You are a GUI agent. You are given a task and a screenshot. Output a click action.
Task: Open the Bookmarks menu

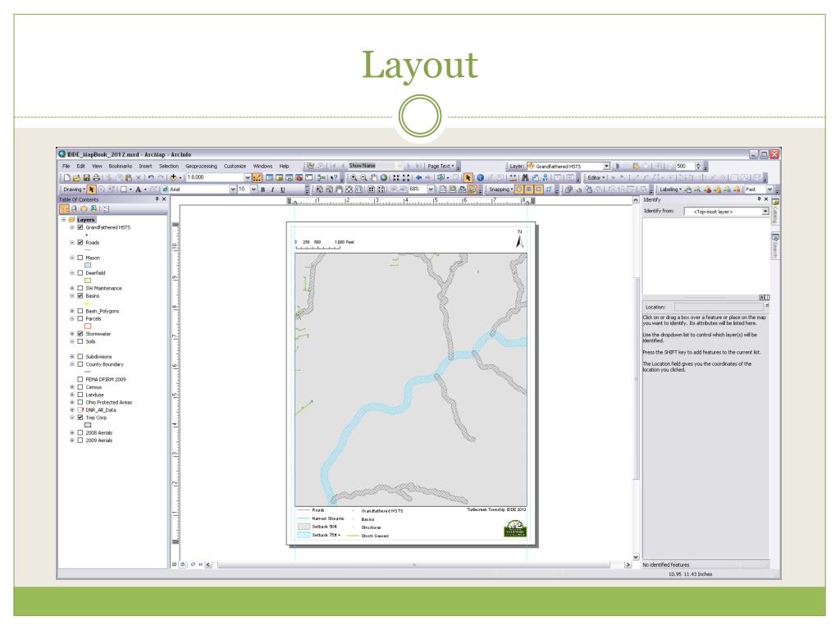click(x=121, y=166)
